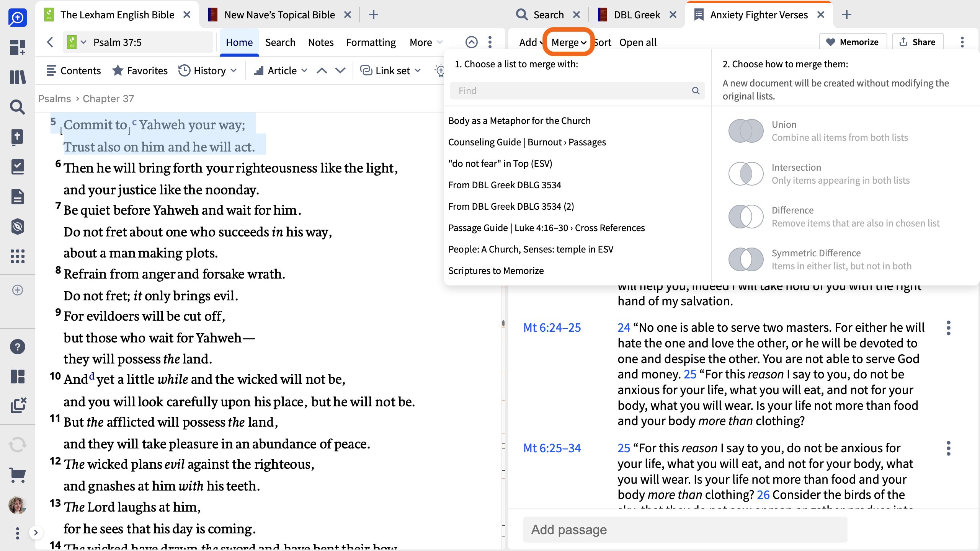
Task: Open the Logos home logo icon
Action: (x=18, y=18)
